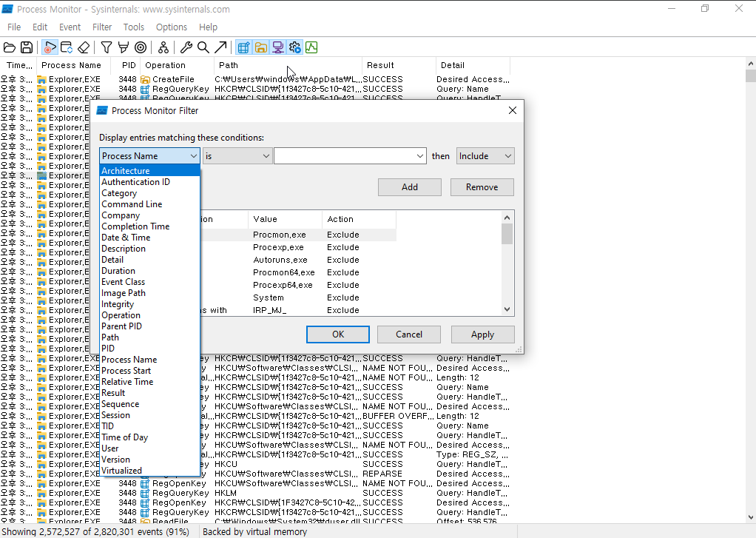The image size is (756, 538).
Task: Open the Help menu
Action: click(208, 27)
